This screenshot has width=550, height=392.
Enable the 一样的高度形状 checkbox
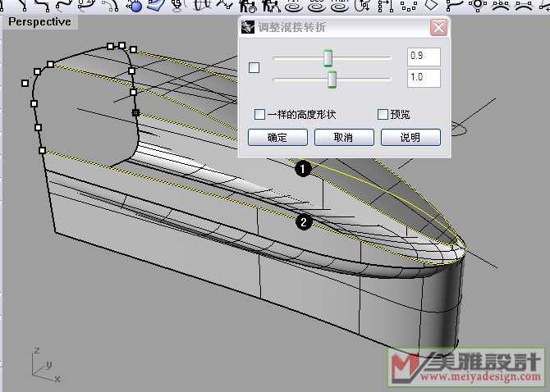(x=259, y=114)
